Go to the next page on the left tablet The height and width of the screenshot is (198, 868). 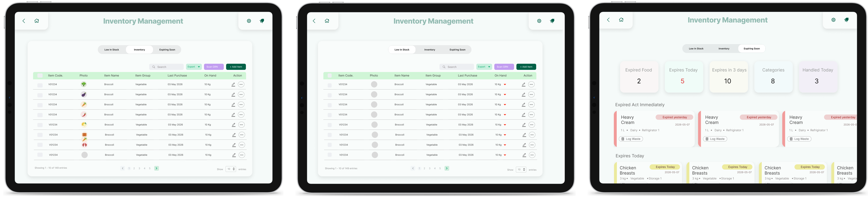click(156, 168)
